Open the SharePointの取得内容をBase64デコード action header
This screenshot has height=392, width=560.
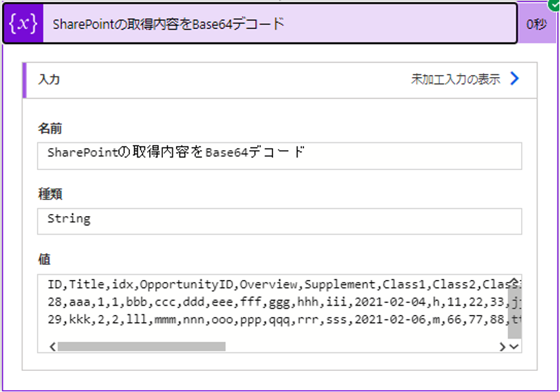tap(260, 24)
